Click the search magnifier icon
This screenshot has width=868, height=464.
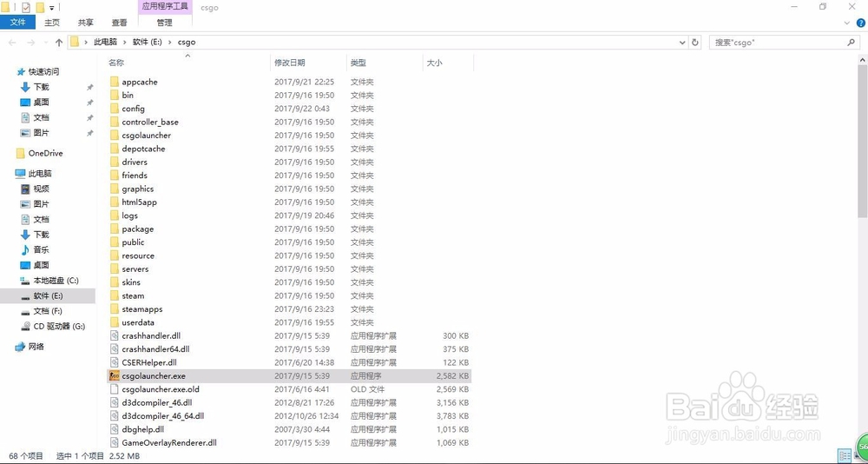tap(851, 42)
